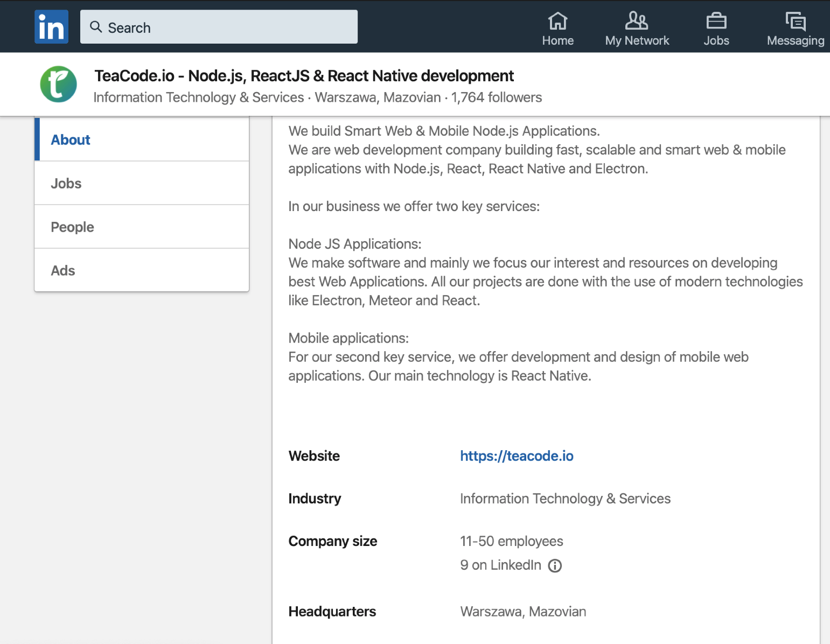Click the search magnifier icon
830x644 pixels.
coord(96,27)
